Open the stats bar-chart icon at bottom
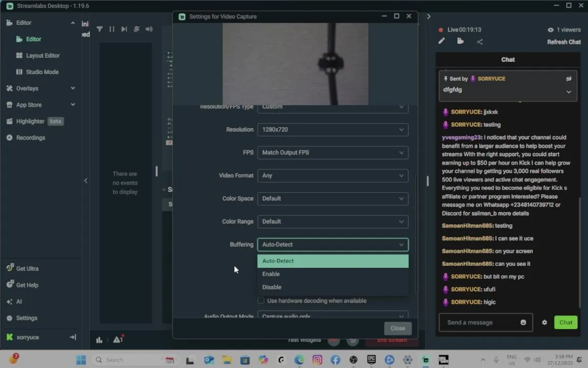Viewport: 588px width, 368px height. [x=99, y=340]
